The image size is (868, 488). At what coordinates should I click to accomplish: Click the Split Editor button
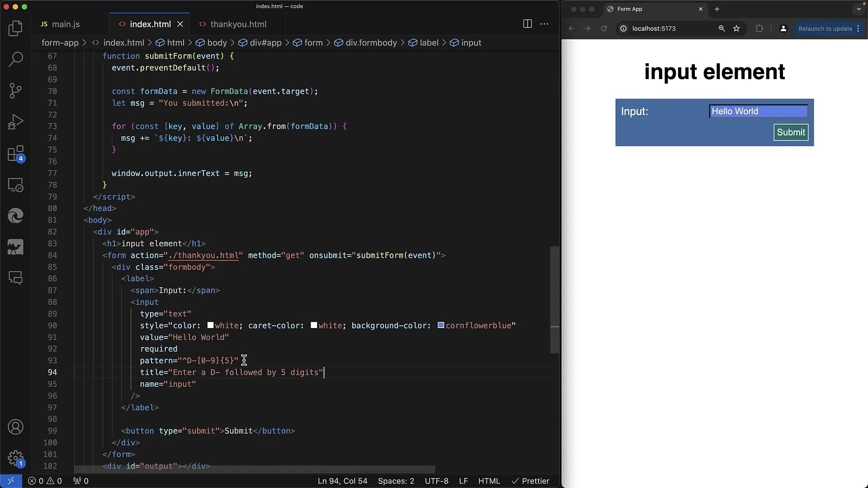[527, 24]
